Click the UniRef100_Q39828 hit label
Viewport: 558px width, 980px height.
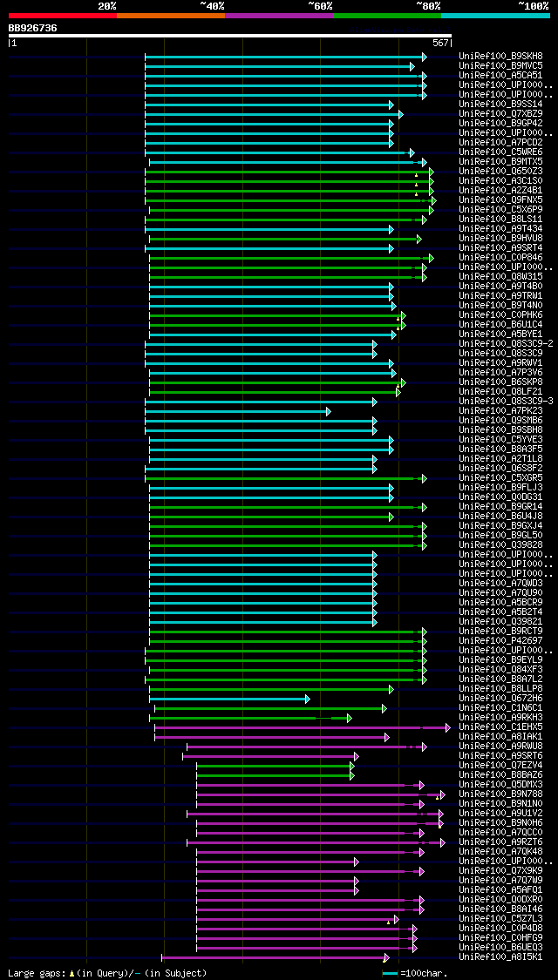tap(500, 545)
